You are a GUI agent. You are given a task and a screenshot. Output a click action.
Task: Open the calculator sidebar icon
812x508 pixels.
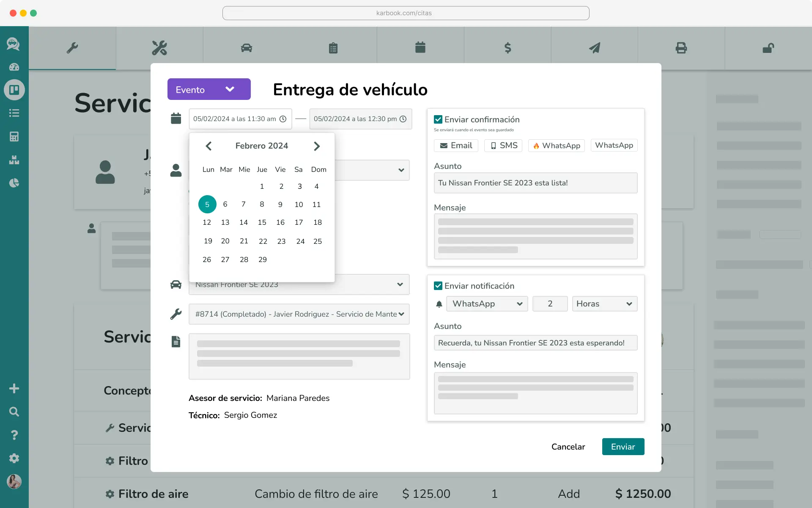click(14, 136)
